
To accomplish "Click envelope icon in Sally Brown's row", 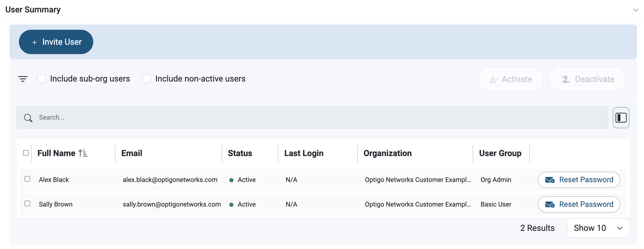I will tap(549, 204).
